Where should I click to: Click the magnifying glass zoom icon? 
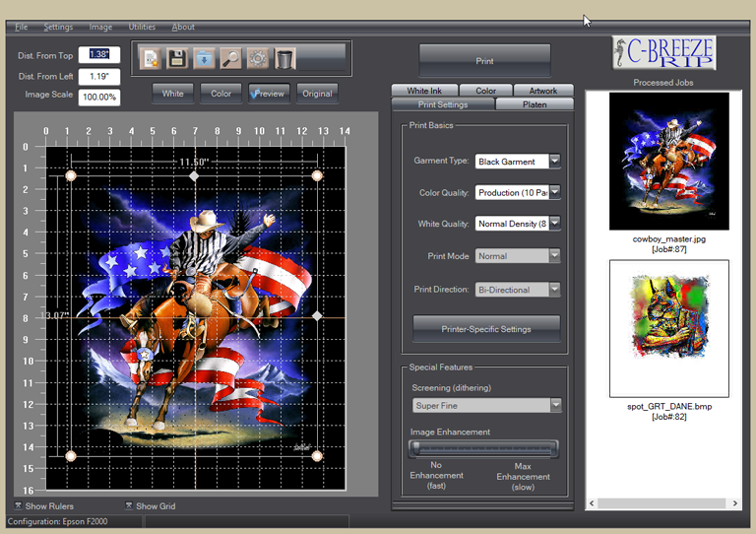point(231,59)
